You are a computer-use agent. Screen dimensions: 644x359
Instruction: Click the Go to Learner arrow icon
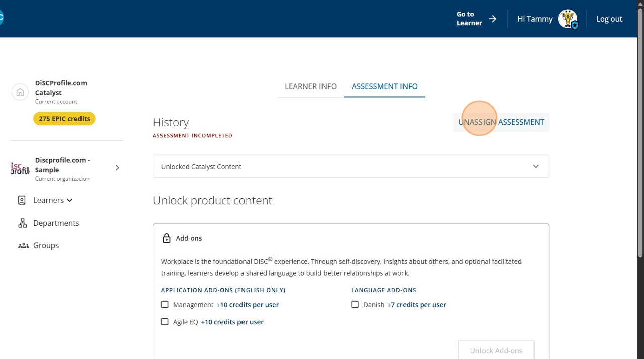493,19
